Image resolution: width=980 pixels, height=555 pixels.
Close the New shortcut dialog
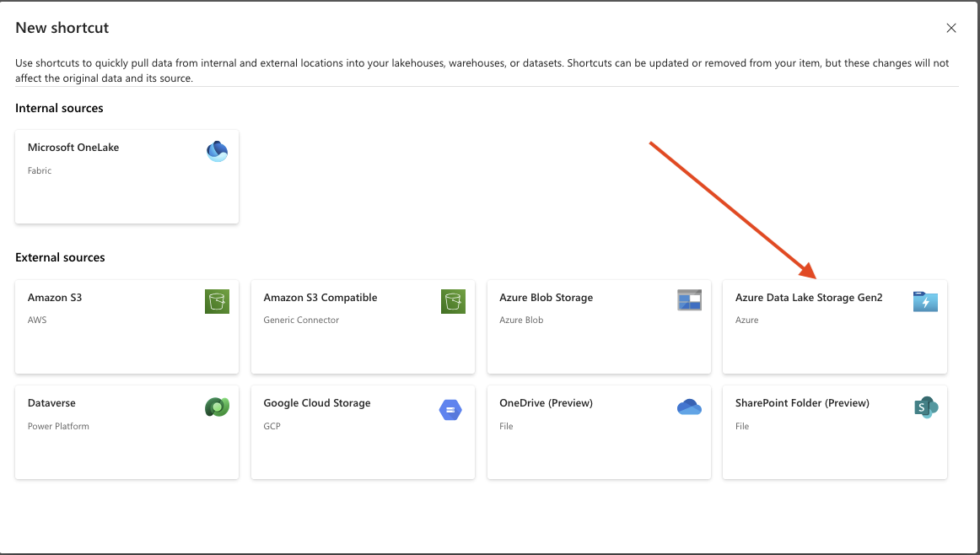[951, 28]
